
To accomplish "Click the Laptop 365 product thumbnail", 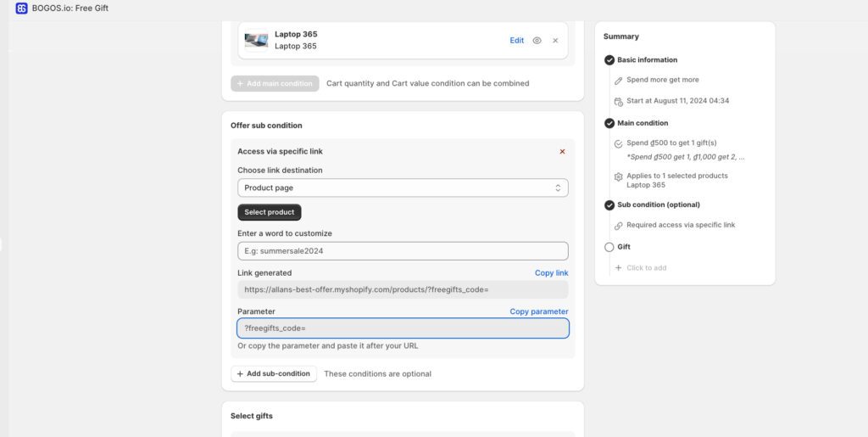I will click(256, 40).
